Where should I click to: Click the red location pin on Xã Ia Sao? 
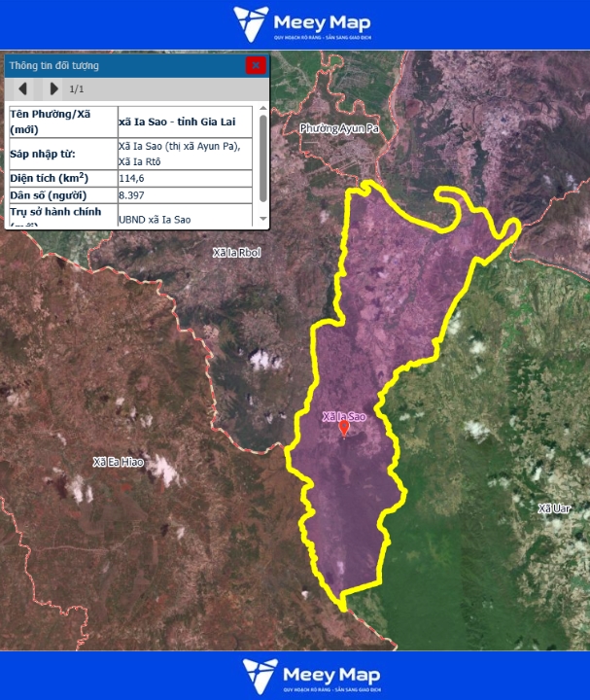coord(343,429)
